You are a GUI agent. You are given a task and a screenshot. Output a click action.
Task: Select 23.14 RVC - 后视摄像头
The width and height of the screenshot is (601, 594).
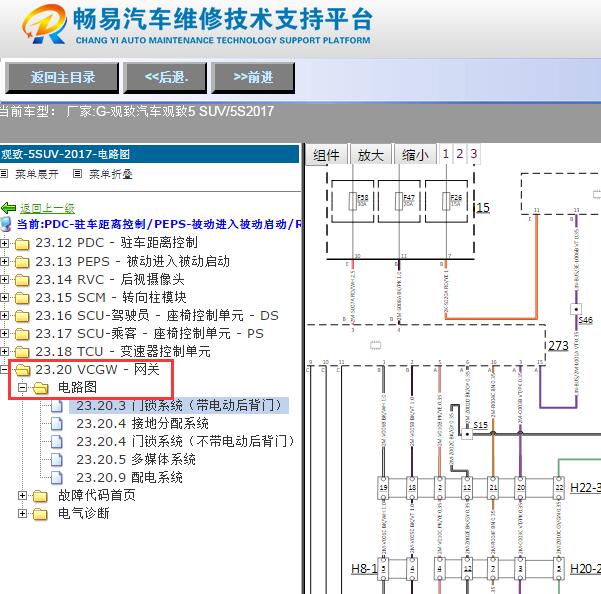110,279
